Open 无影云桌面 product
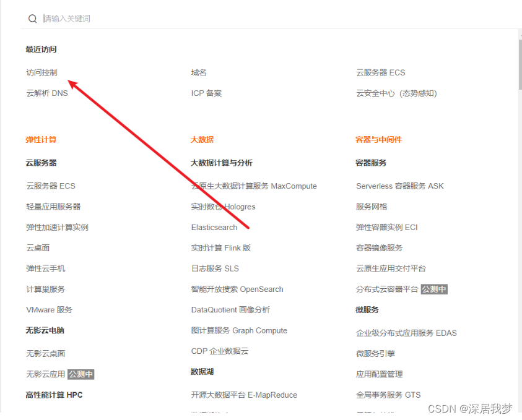This screenshot has height=420, width=522. click(x=46, y=353)
